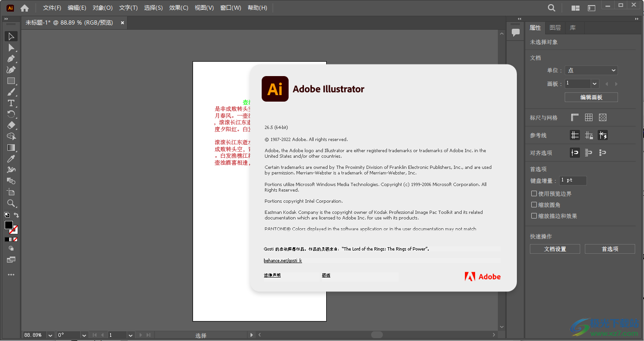Select the Shape Builder tool
This screenshot has height=341, width=644.
coord(11,136)
